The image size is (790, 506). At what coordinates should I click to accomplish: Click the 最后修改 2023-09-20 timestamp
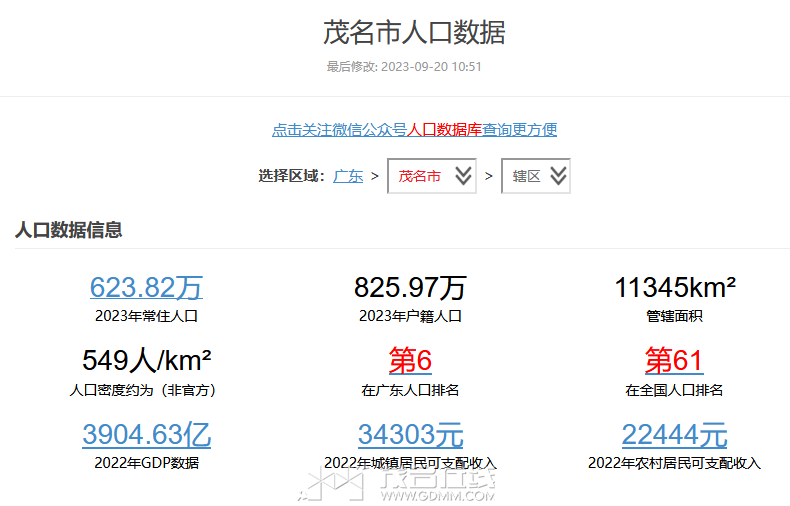(404, 67)
